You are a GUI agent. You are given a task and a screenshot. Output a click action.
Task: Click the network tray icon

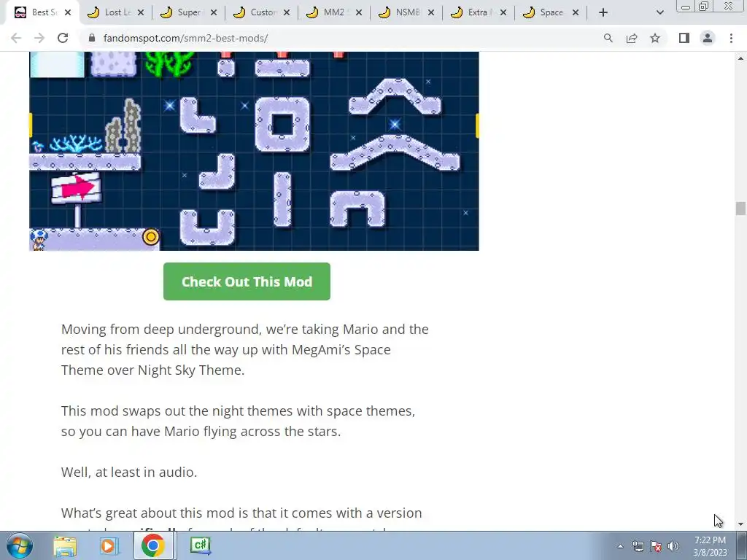[x=638, y=546]
